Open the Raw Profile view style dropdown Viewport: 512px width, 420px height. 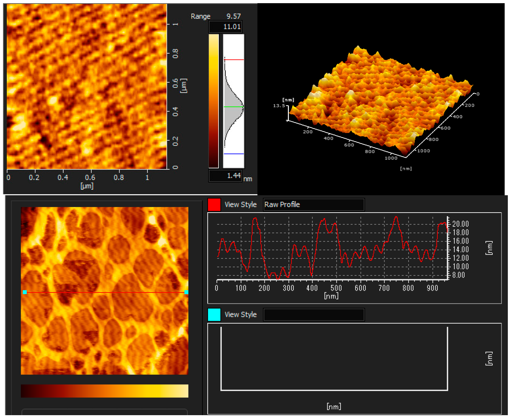pos(313,205)
